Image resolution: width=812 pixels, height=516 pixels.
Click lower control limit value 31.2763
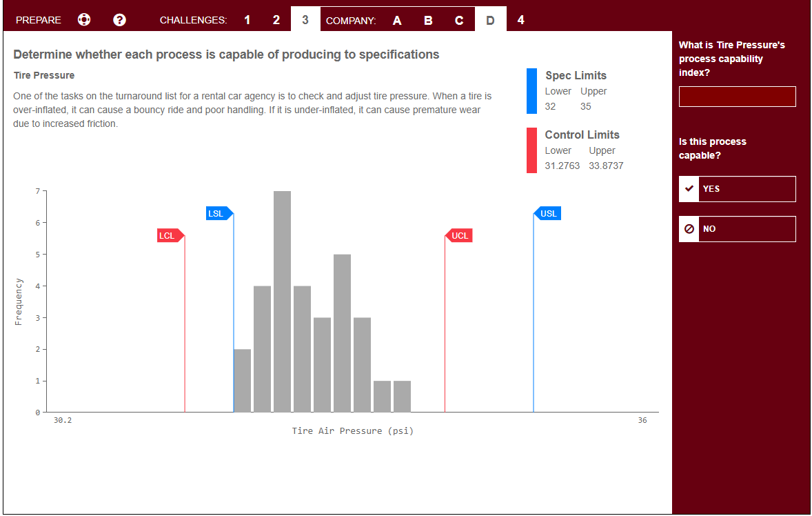click(562, 166)
